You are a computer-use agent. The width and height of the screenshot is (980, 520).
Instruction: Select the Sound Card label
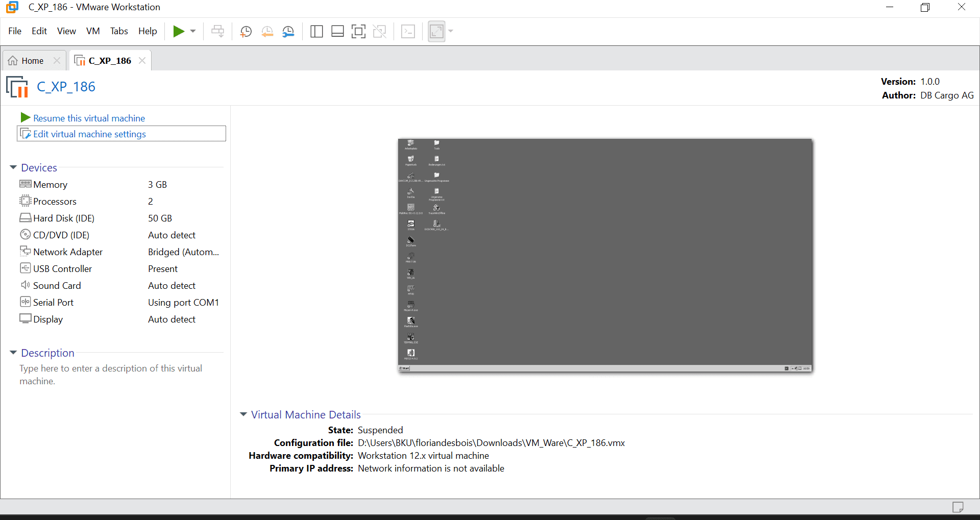click(x=57, y=286)
